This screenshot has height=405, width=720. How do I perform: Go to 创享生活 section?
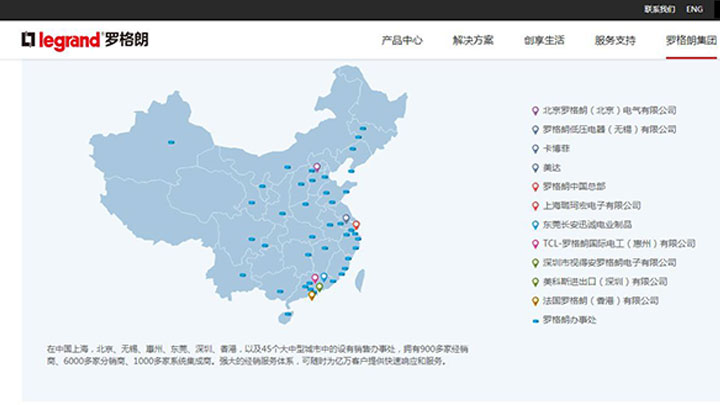(544, 41)
